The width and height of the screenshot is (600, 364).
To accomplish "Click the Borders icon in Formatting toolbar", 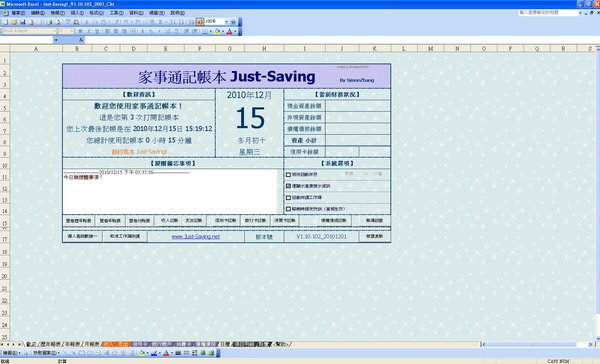I will pos(205,31).
